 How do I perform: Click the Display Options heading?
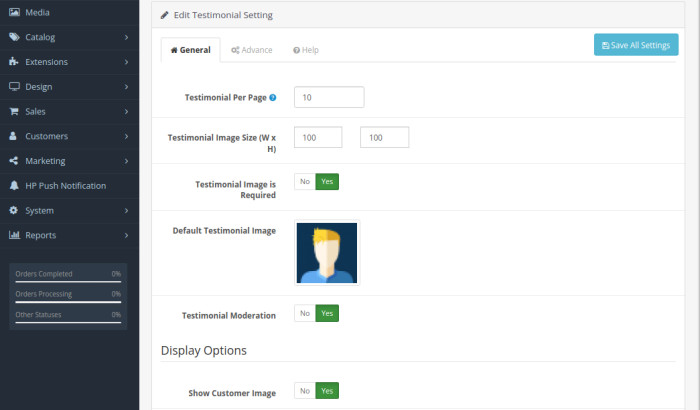coord(204,351)
